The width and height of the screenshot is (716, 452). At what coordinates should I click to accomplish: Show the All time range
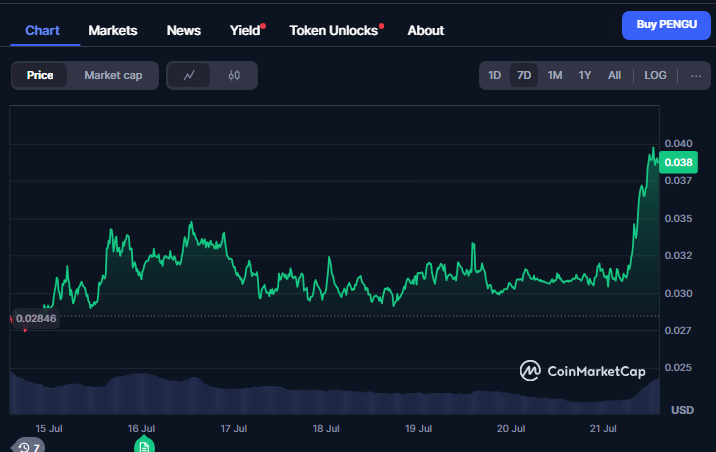(x=614, y=75)
